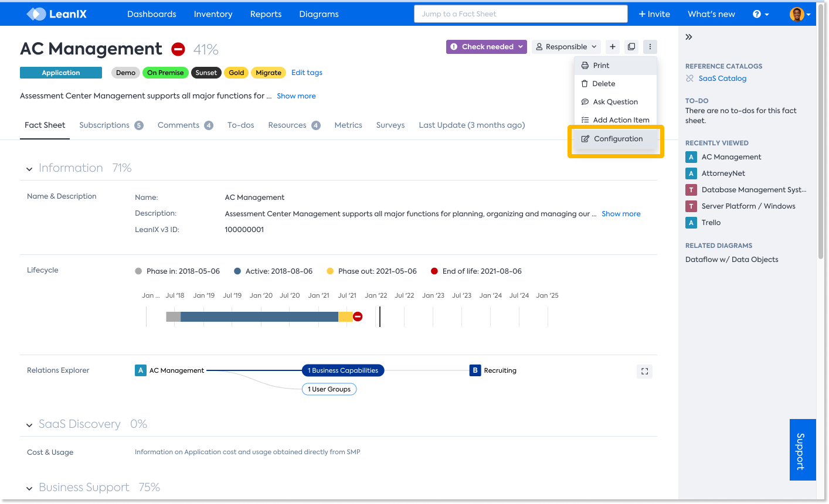Click the blue Support button
The height and width of the screenshot is (504, 829).
point(803,450)
